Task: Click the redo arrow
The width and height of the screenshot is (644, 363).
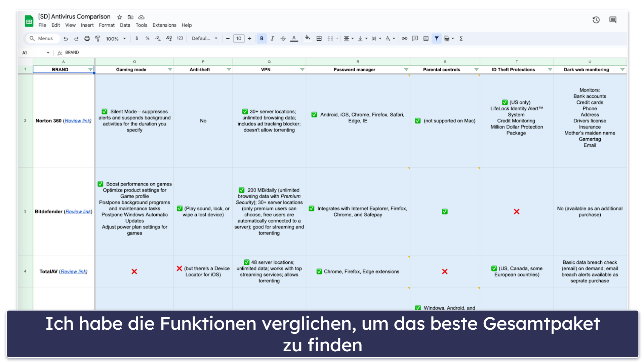Action: [76, 39]
